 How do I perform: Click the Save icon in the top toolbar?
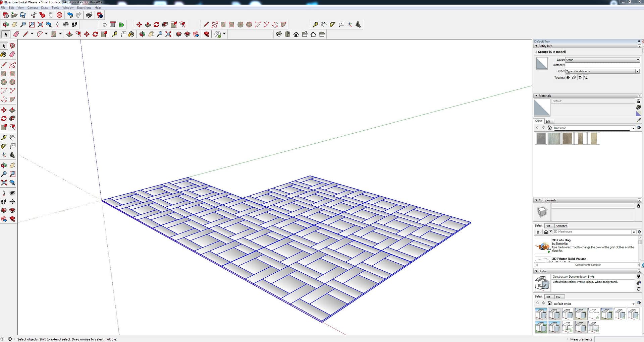[23, 15]
